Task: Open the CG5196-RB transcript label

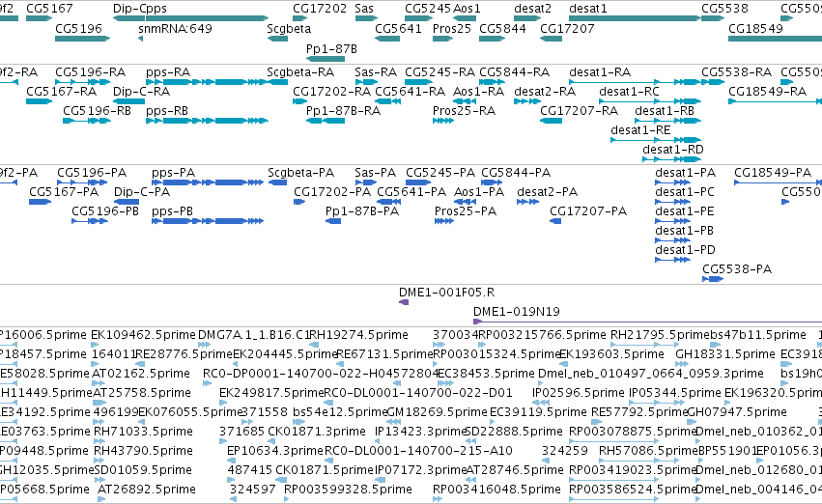Action: [97, 110]
